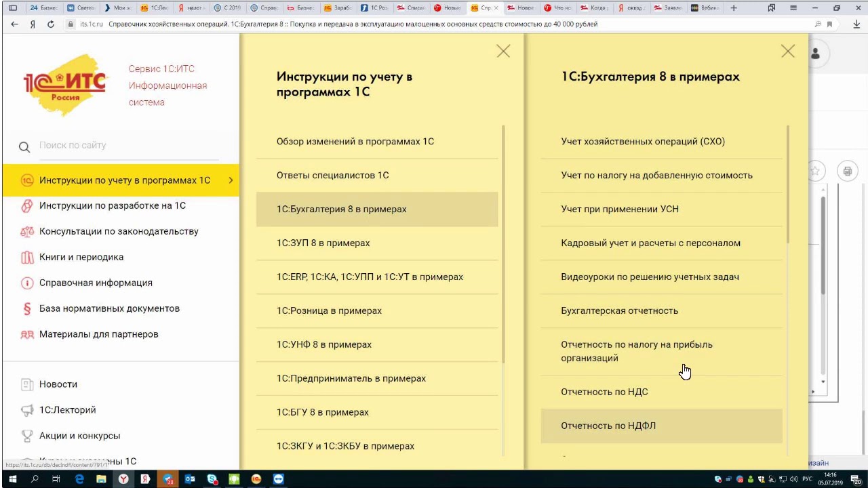This screenshot has width=868, height=488.
Task: Open the notification center icon
Action: [857, 479]
